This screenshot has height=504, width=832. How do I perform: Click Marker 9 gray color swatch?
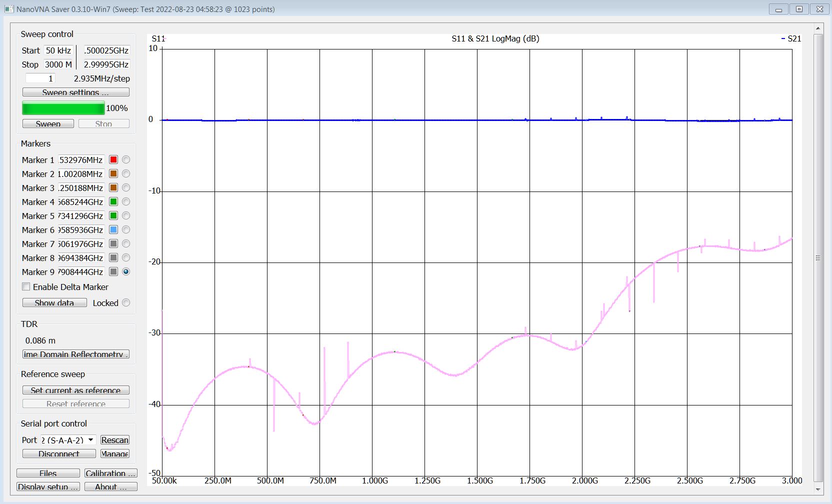click(113, 272)
